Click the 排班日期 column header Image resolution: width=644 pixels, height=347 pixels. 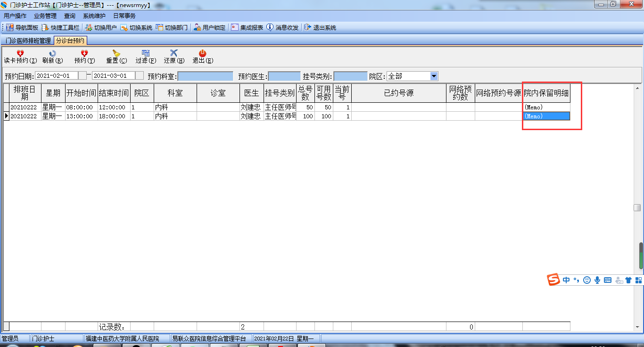point(25,93)
